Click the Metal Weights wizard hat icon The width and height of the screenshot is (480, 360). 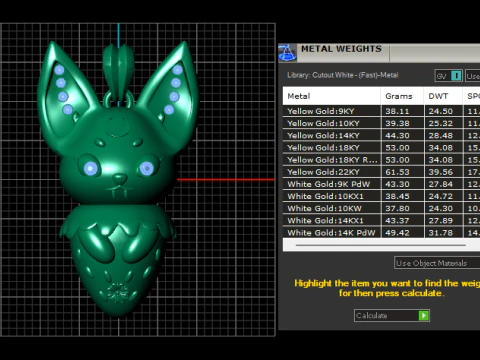pos(287,53)
